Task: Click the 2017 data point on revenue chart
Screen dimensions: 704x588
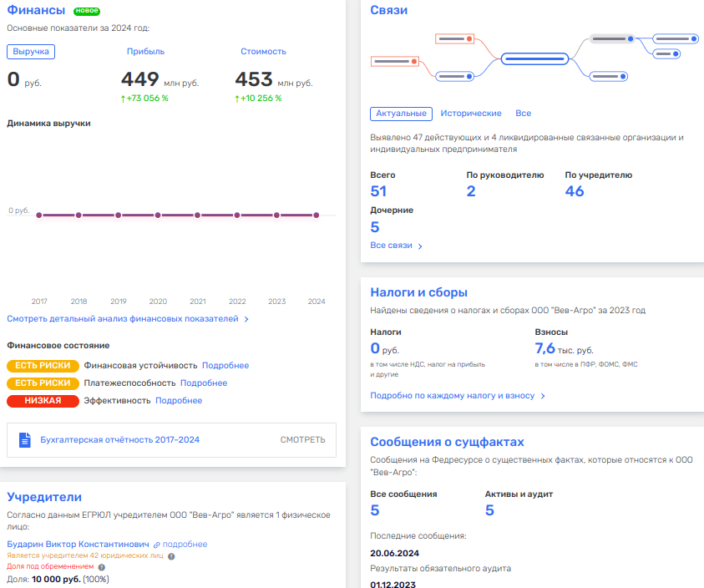Action: coord(39,215)
